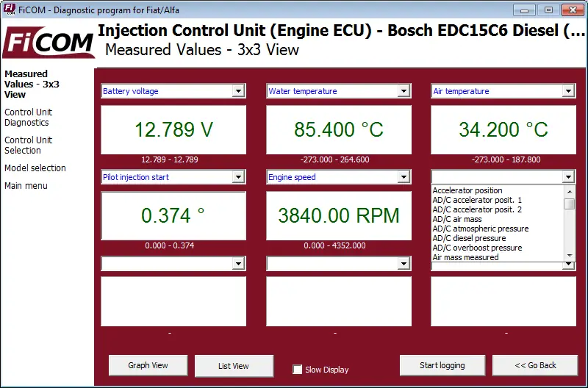588x388 pixels.
Task: Click the 0.374 ° pilot injection value
Action: 173,215
